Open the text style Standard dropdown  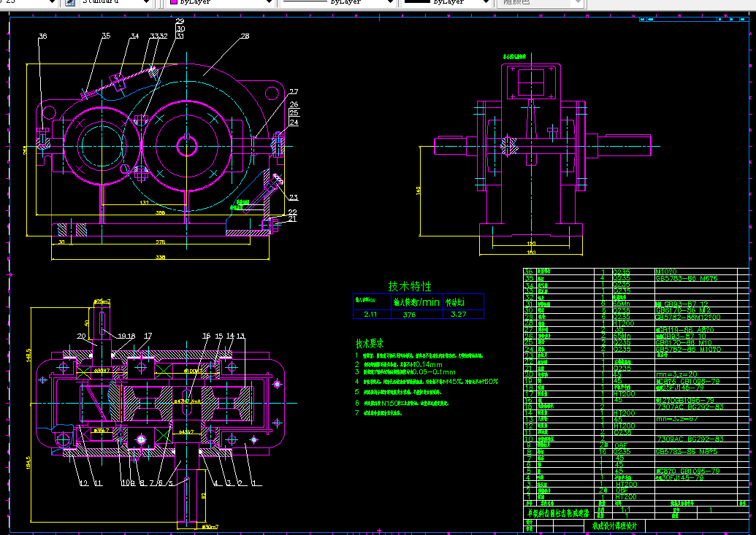[146, 2]
